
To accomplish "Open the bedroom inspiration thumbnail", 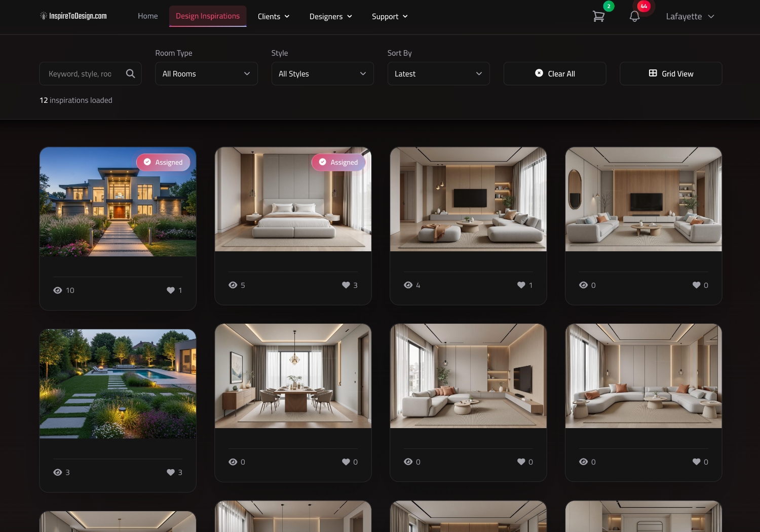I will click(293, 199).
